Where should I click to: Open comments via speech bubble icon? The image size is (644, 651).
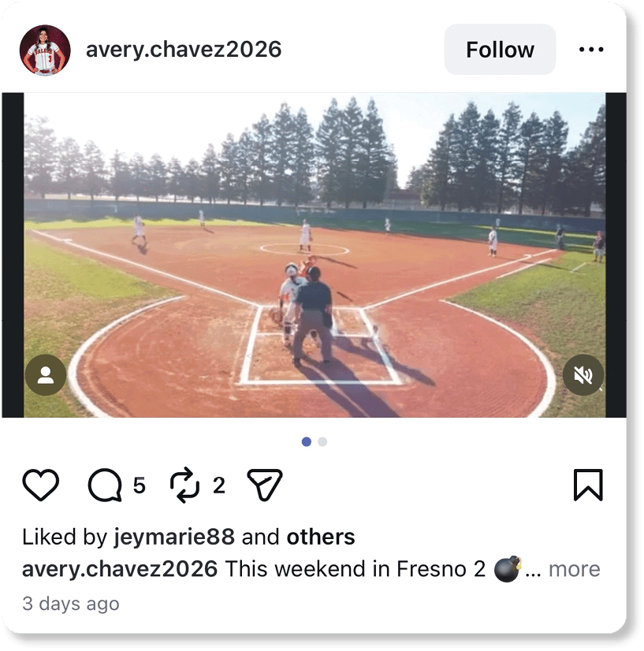[105, 485]
